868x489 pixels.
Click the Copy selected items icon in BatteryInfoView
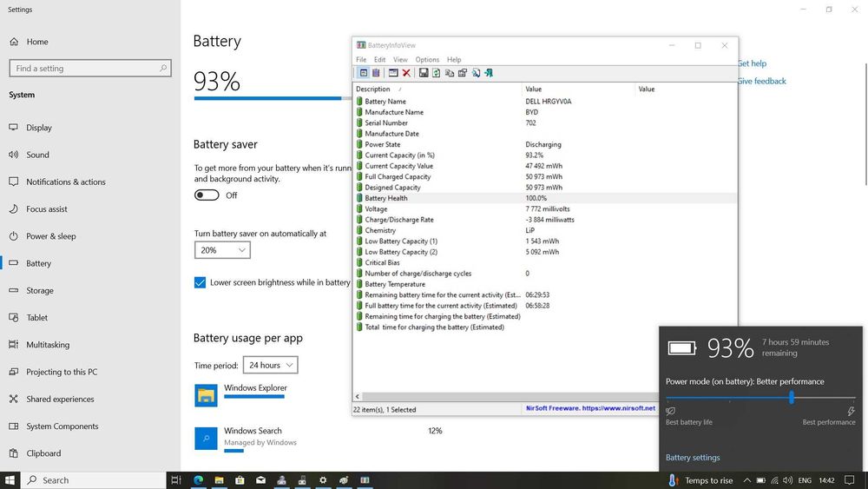450,73
